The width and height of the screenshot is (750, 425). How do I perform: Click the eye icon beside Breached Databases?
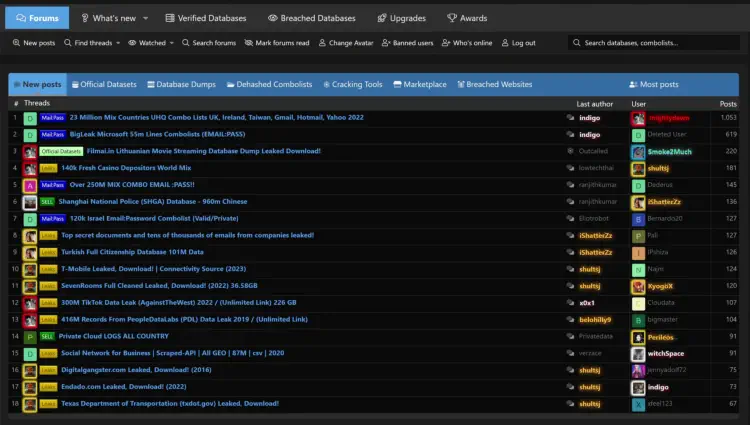273,18
